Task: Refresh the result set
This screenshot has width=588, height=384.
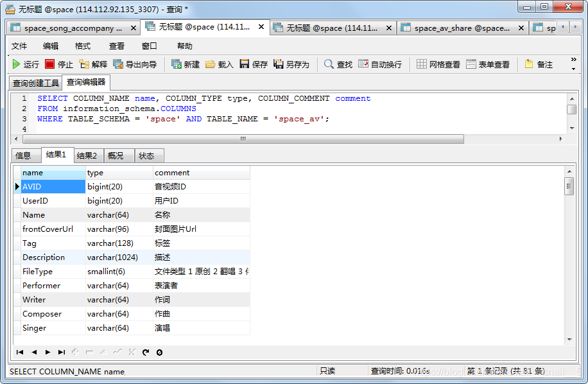Action: [146, 352]
